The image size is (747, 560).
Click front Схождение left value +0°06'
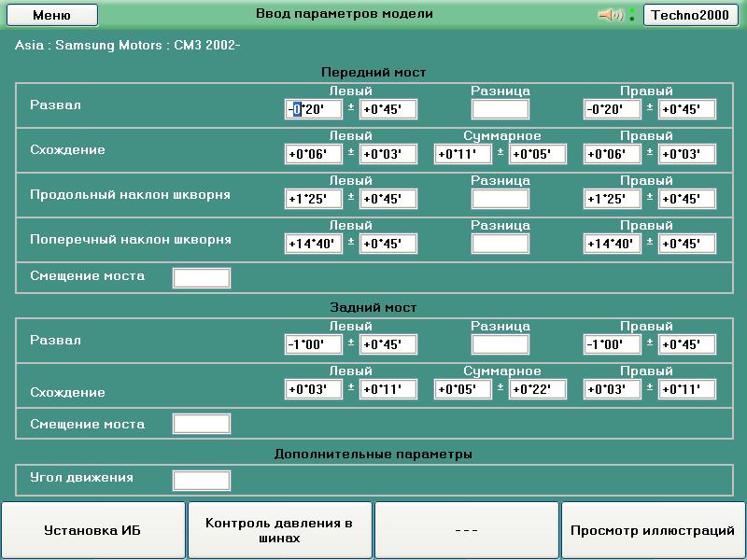tap(314, 154)
